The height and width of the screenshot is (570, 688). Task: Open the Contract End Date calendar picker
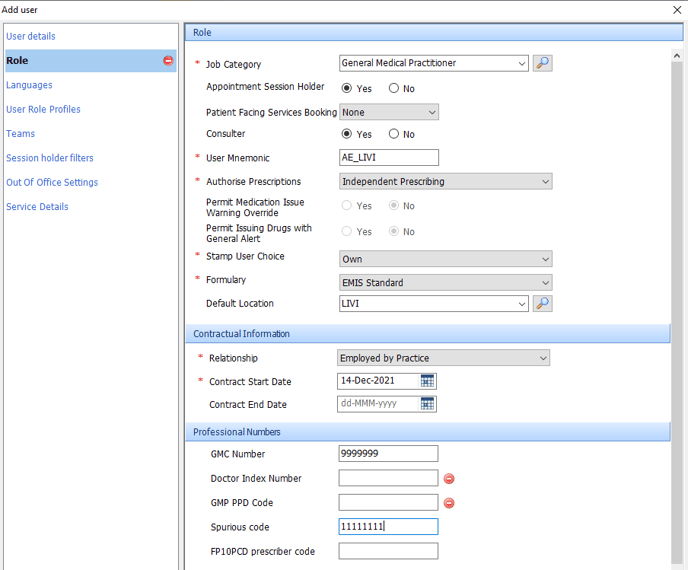[428, 404]
